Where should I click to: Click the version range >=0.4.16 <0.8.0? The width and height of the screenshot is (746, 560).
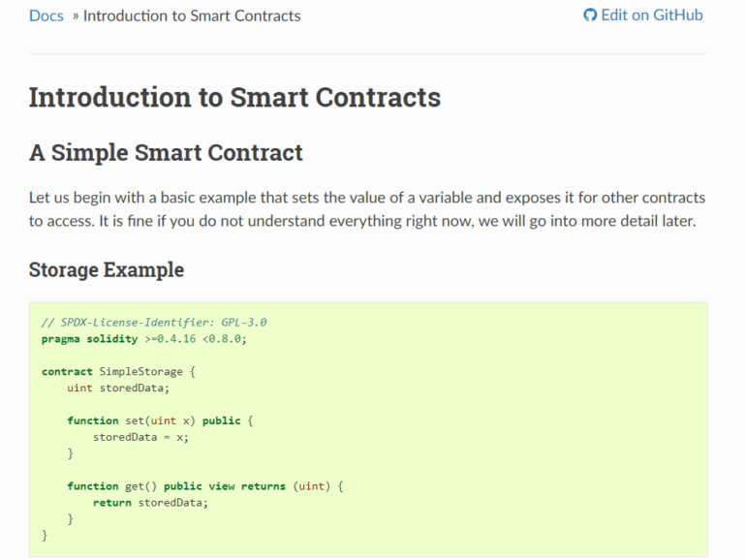[x=195, y=339]
